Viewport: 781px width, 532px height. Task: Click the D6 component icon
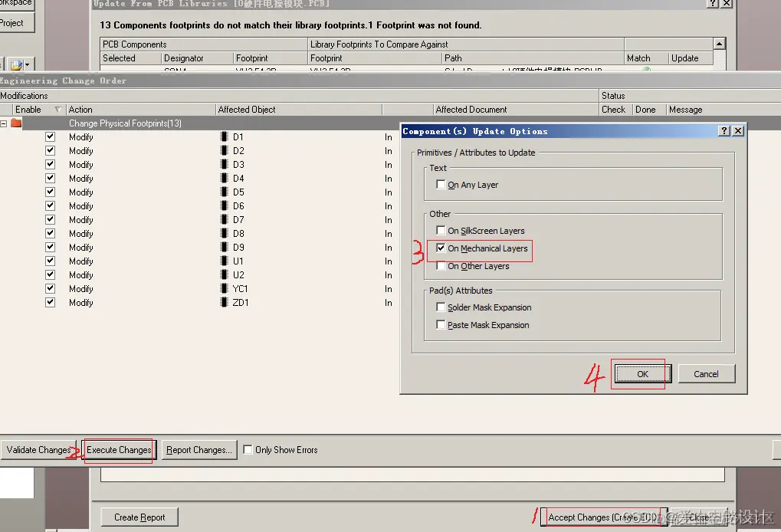click(x=224, y=205)
